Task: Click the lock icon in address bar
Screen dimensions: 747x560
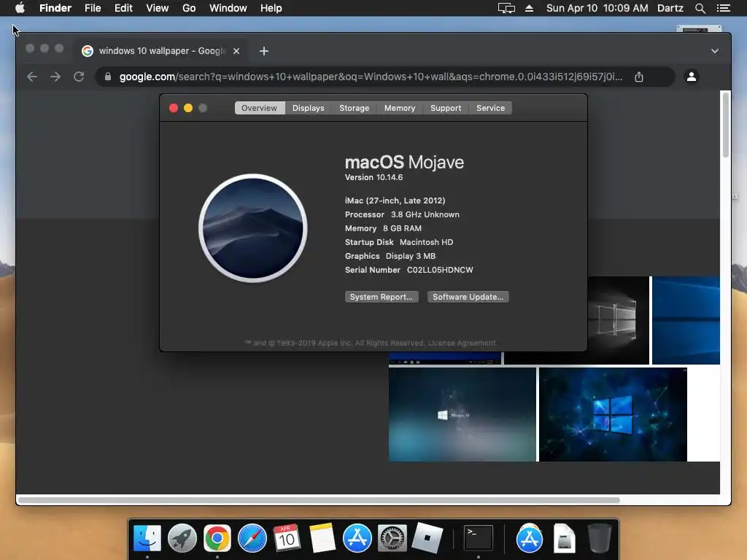Action: [108, 77]
